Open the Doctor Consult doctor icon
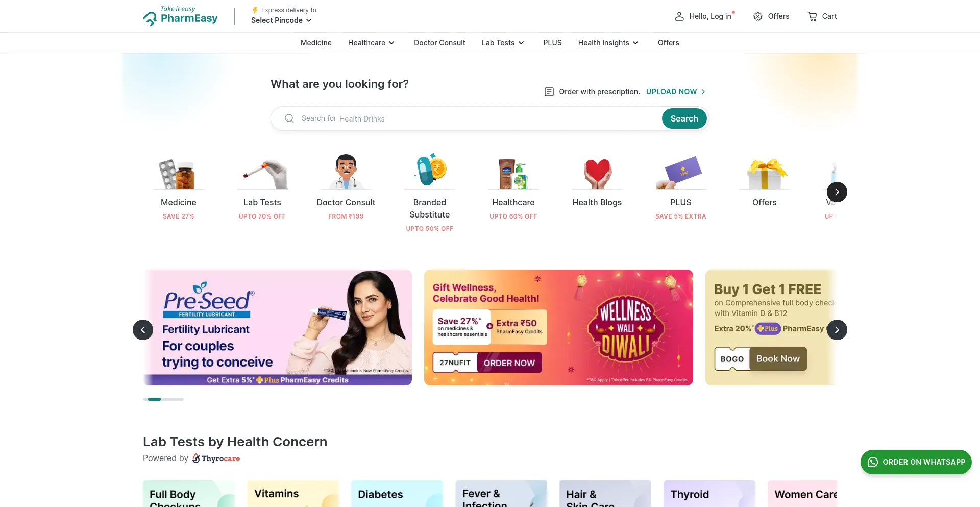This screenshot has width=980, height=507. click(346, 172)
